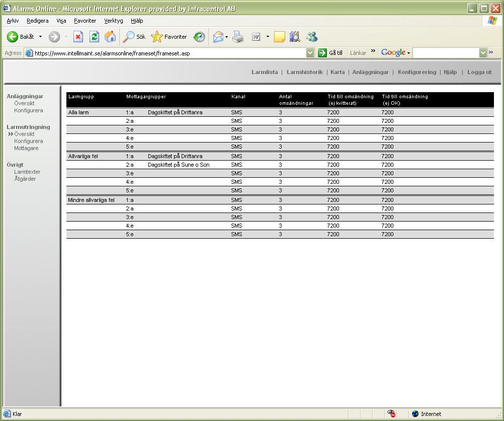Click the green Gå till arrow button
The image size is (504, 421).
[x=322, y=53]
